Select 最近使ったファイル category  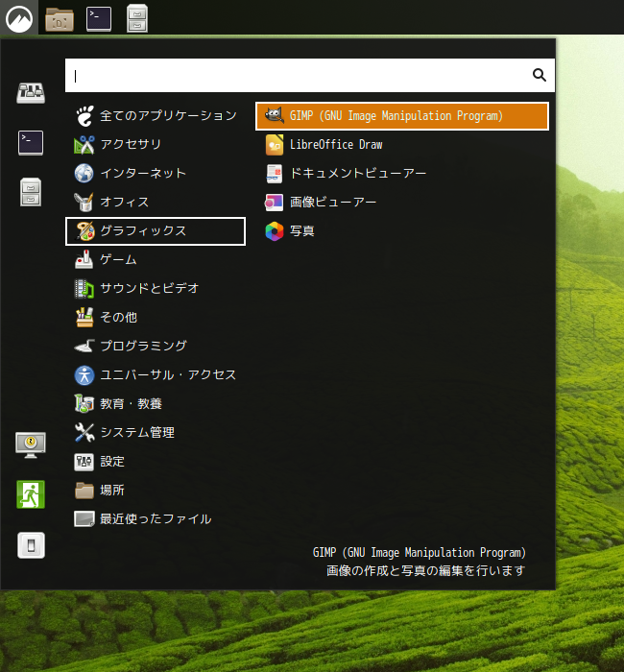pyautogui.click(x=156, y=519)
